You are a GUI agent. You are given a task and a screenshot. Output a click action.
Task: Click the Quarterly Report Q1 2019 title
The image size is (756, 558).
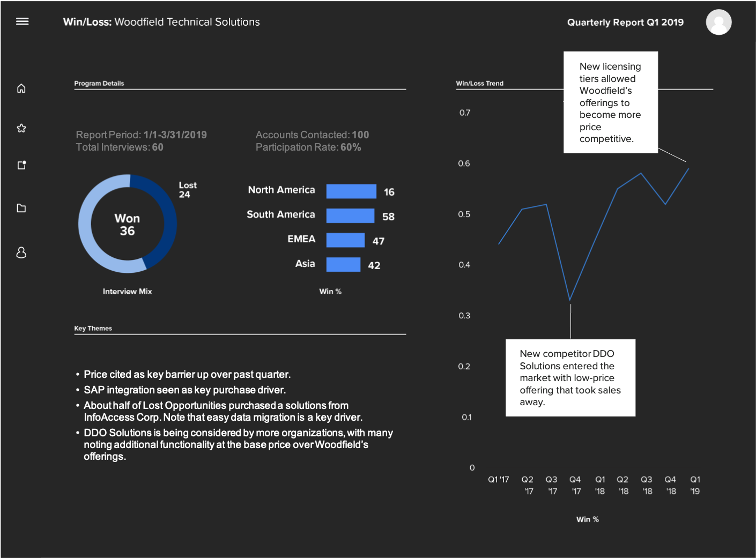pos(625,23)
